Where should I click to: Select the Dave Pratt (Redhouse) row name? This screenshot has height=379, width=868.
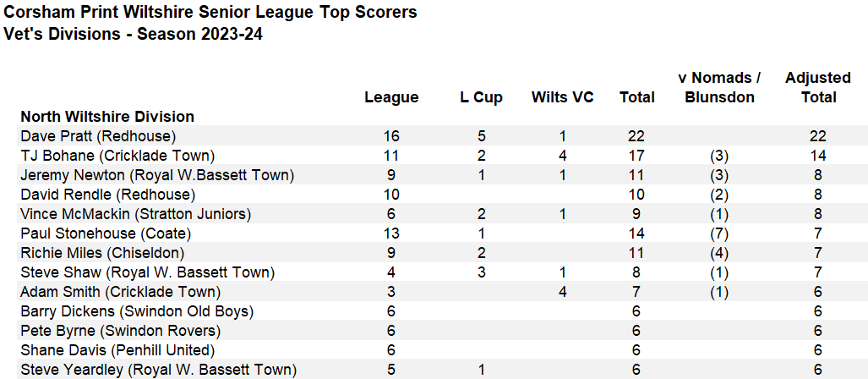(x=98, y=136)
